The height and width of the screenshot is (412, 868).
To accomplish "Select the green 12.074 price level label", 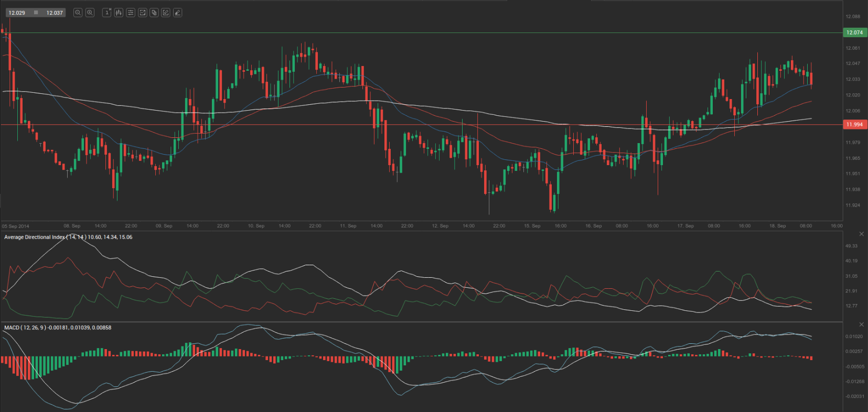I will tap(854, 32).
